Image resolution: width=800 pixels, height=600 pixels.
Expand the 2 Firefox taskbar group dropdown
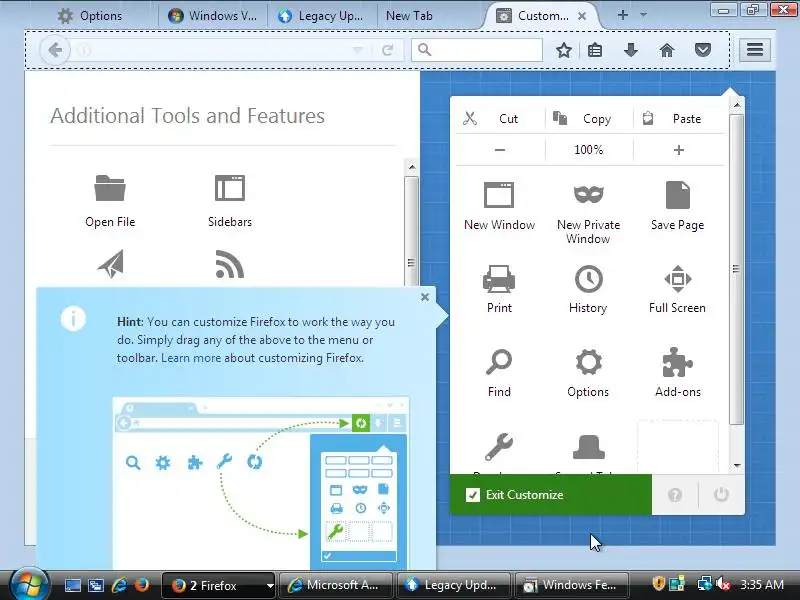[270, 586]
